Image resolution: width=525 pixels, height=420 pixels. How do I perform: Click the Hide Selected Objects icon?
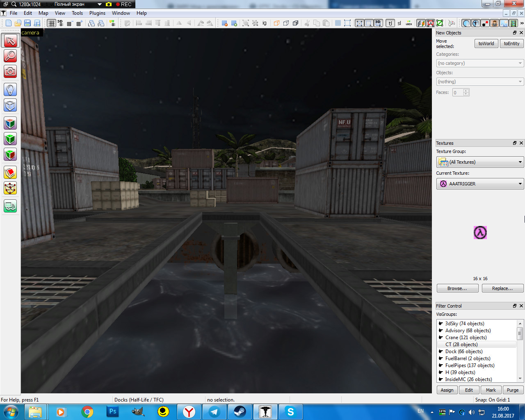pos(224,23)
